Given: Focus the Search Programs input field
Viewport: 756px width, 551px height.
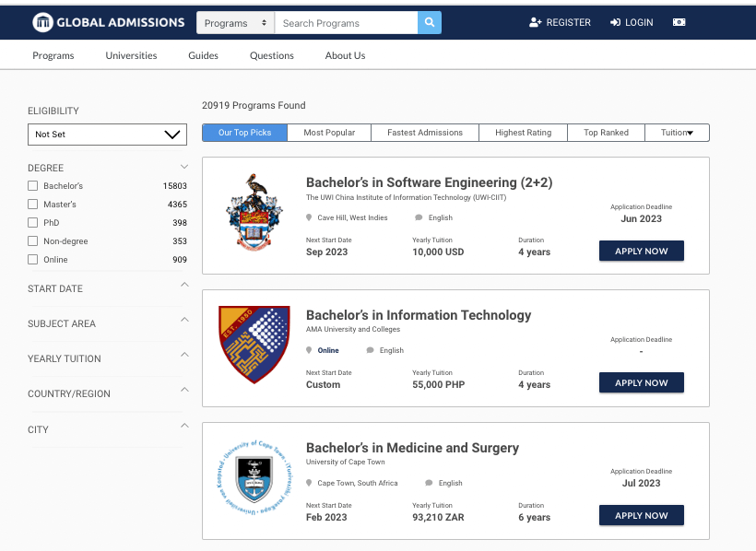Looking at the screenshot, I should (346, 23).
